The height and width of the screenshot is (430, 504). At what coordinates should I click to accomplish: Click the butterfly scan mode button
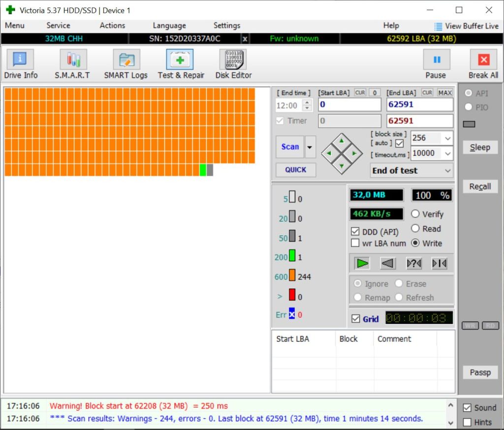[x=440, y=264]
